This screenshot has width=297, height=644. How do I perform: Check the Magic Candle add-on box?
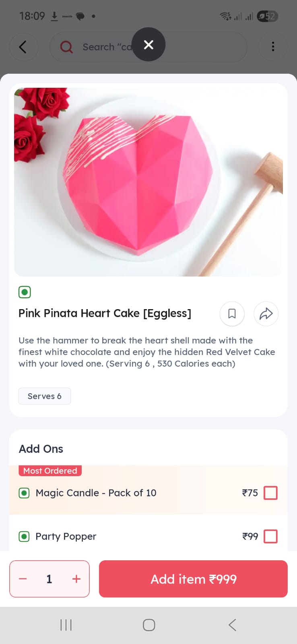tap(270, 493)
